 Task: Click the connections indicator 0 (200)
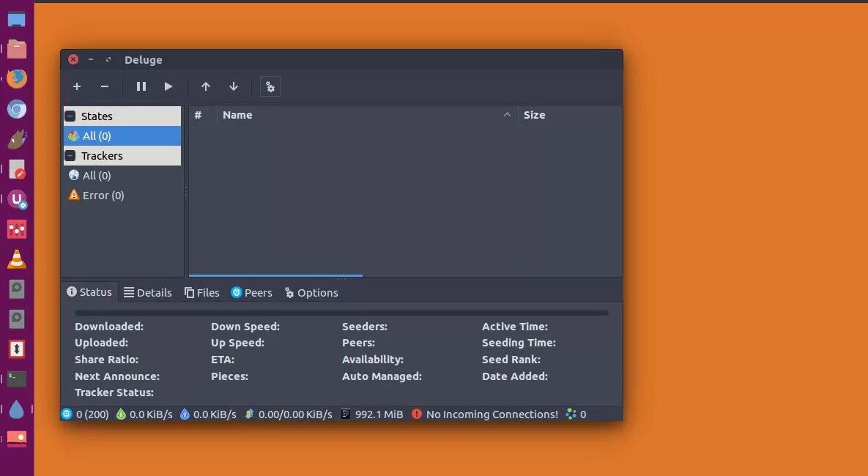click(85, 414)
